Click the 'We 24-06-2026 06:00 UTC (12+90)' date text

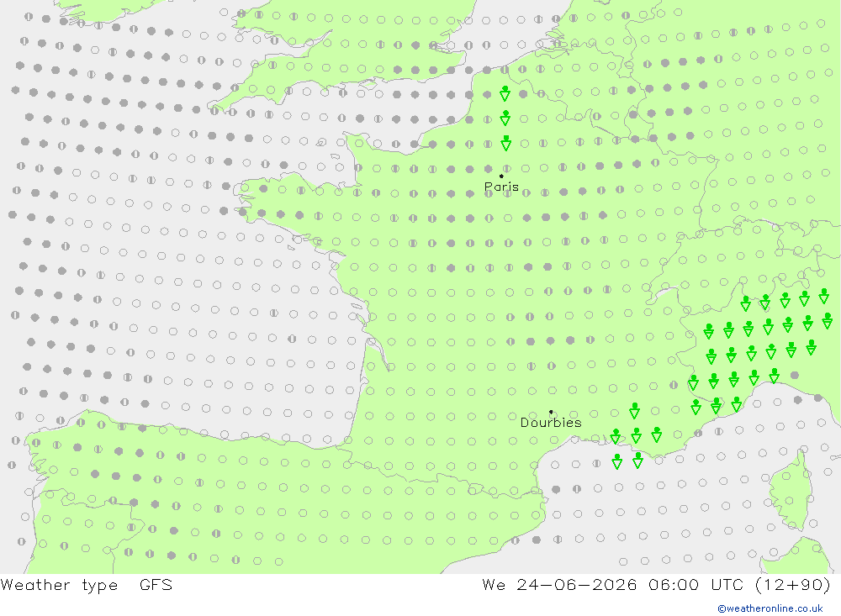click(657, 585)
